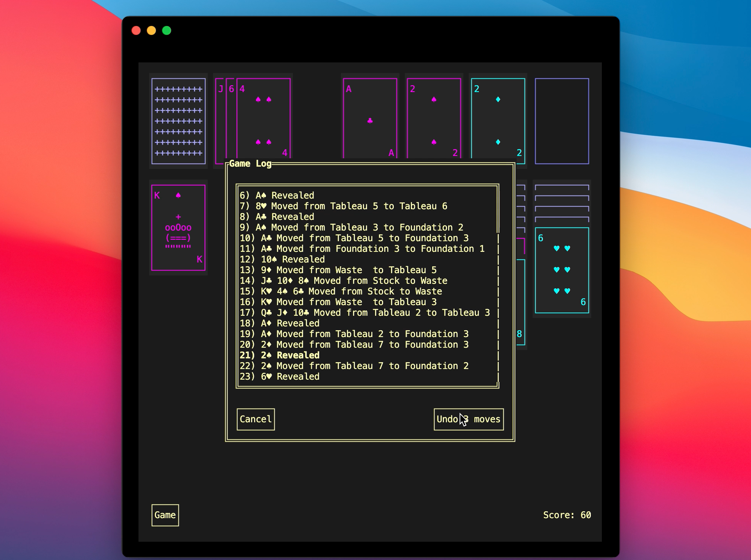Viewport: 751px width, 560px height.
Task: Click the empty fourth foundation slot
Action: pyautogui.click(x=562, y=121)
